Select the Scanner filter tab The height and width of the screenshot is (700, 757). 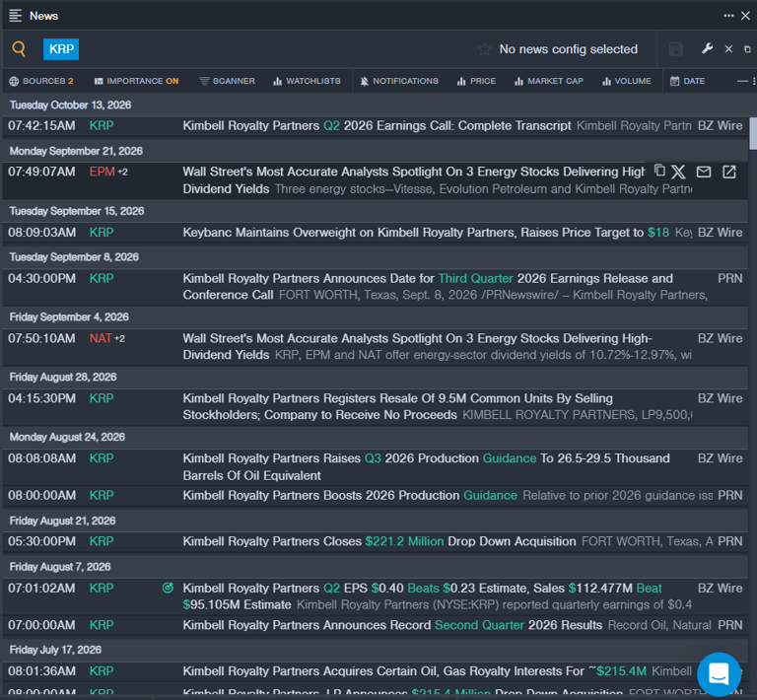point(227,81)
